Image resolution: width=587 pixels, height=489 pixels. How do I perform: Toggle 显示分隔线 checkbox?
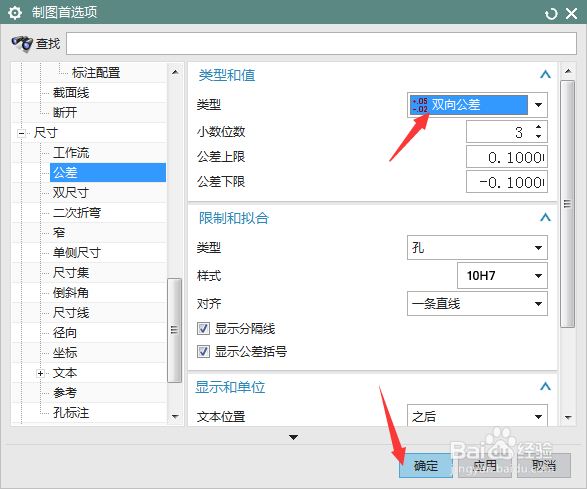click(x=203, y=329)
